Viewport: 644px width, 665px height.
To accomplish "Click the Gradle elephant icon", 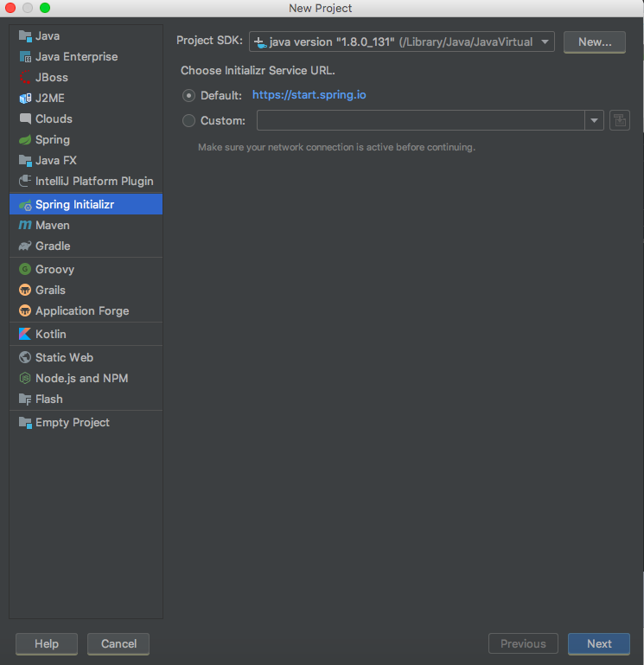I will click(x=25, y=246).
